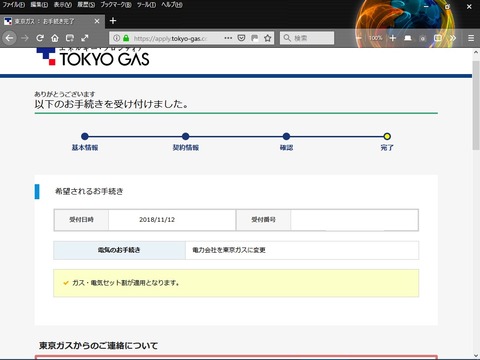Click the vertical scrollbar thumb
Viewport: 480px width, 360px height.
click(x=476, y=105)
